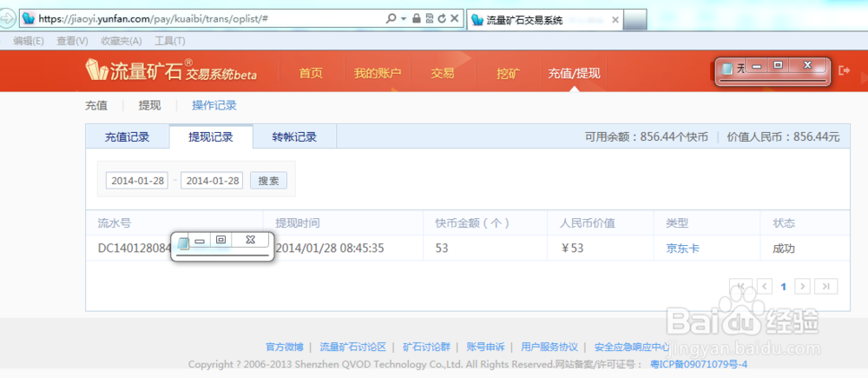
Task: Click the security lock icon in address bar
Action: click(417, 18)
